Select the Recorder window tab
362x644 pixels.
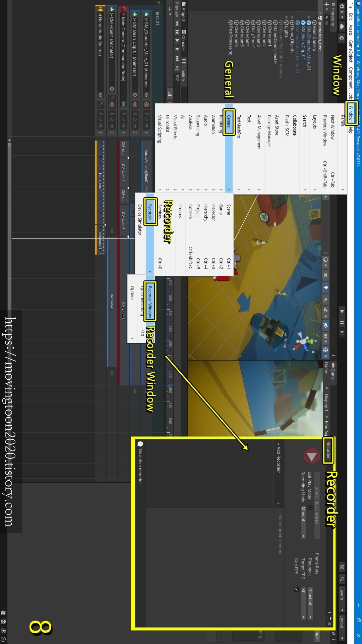click(328, 450)
